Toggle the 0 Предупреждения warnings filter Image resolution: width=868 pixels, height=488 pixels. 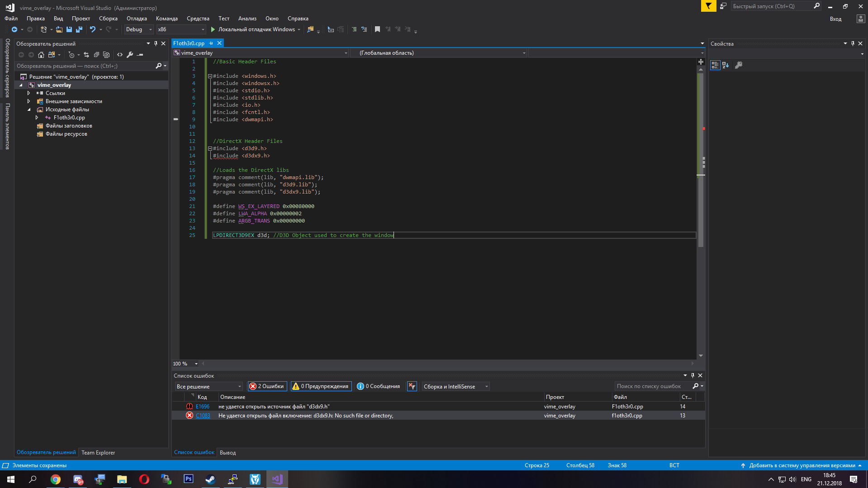[x=321, y=386]
